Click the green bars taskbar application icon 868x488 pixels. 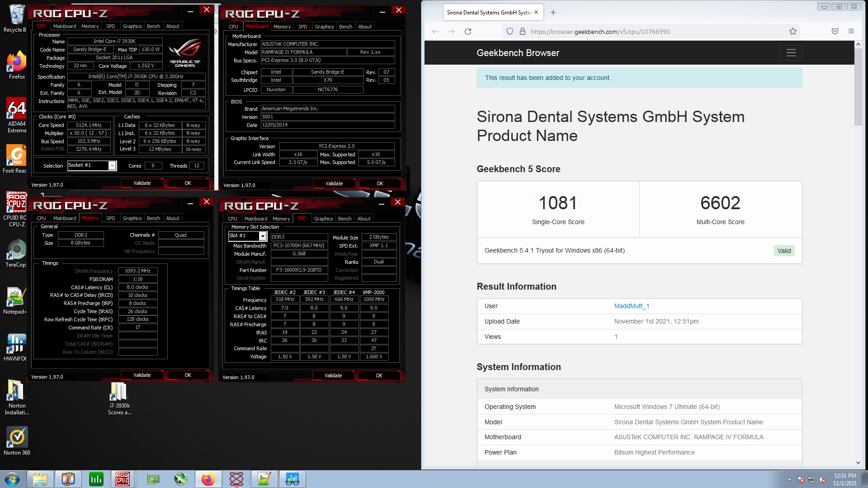(96, 479)
